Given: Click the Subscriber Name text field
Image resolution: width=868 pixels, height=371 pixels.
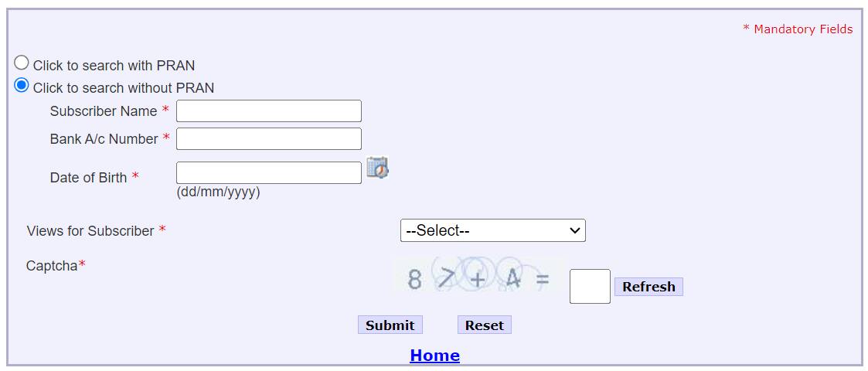Looking at the screenshot, I should tap(268, 111).
